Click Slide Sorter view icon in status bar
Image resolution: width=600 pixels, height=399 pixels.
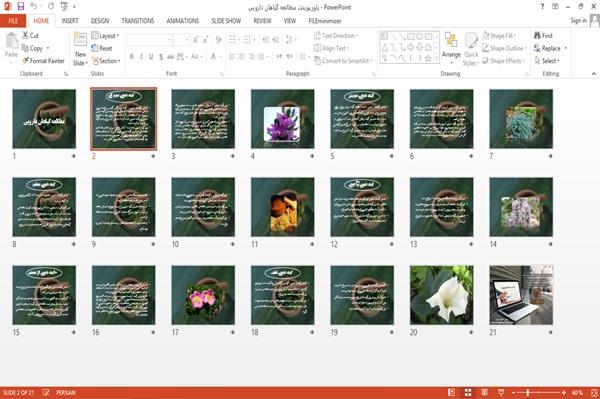468,392
